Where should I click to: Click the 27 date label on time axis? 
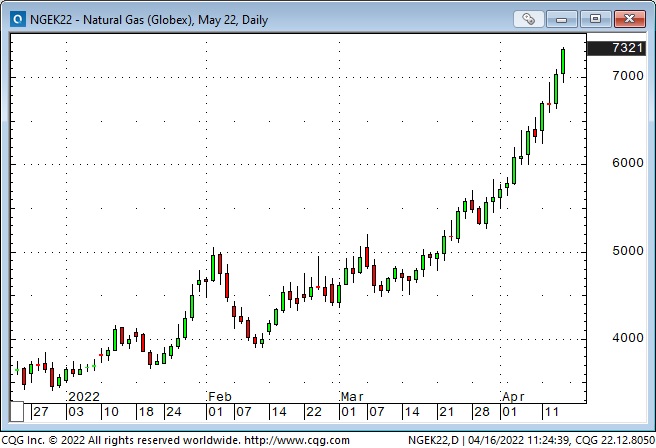41,412
